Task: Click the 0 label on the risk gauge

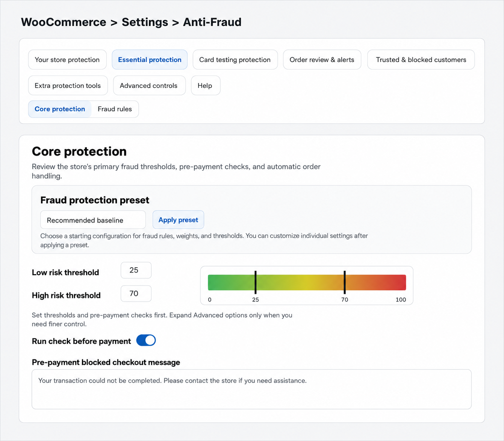Action: coord(210,300)
